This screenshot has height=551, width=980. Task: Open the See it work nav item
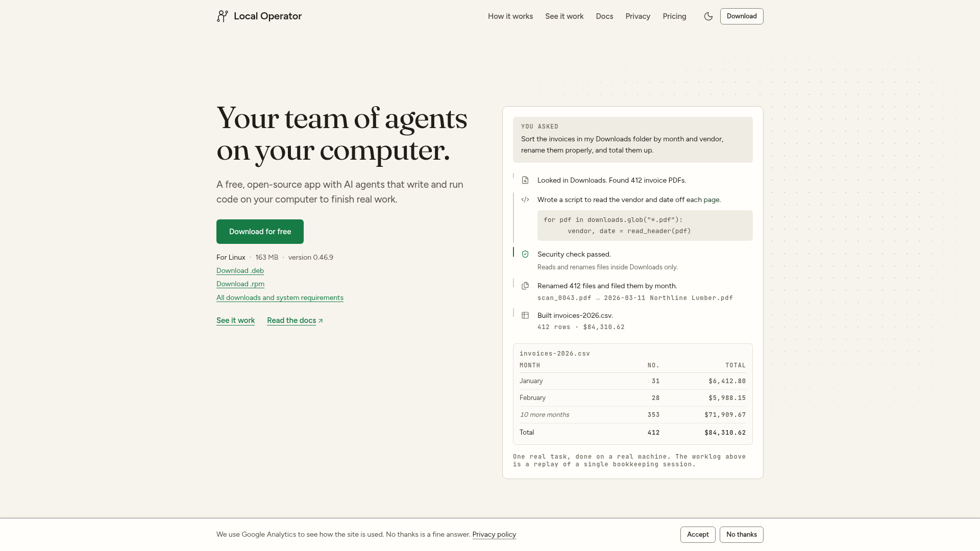[564, 16]
